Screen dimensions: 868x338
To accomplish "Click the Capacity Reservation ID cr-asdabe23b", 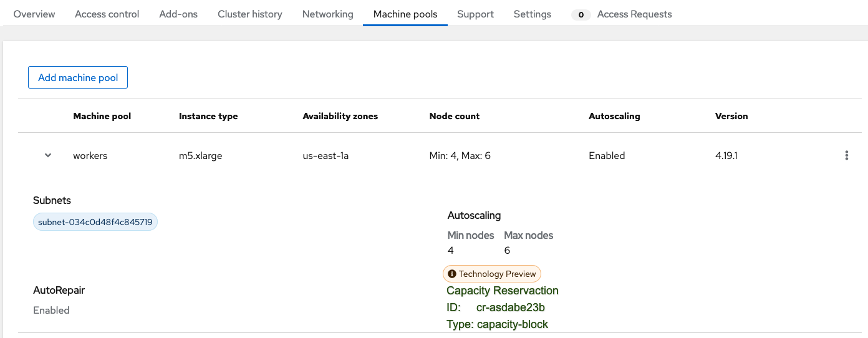I will [x=511, y=307].
